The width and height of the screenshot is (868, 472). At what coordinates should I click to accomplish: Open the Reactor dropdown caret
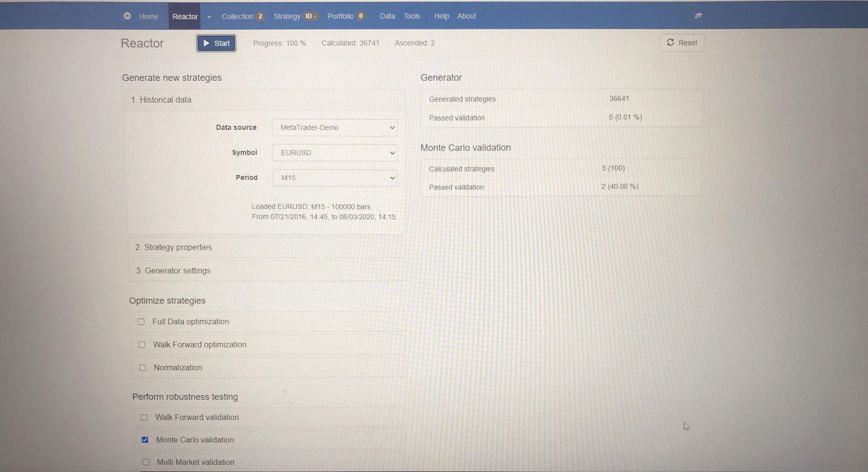[x=209, y=16]
